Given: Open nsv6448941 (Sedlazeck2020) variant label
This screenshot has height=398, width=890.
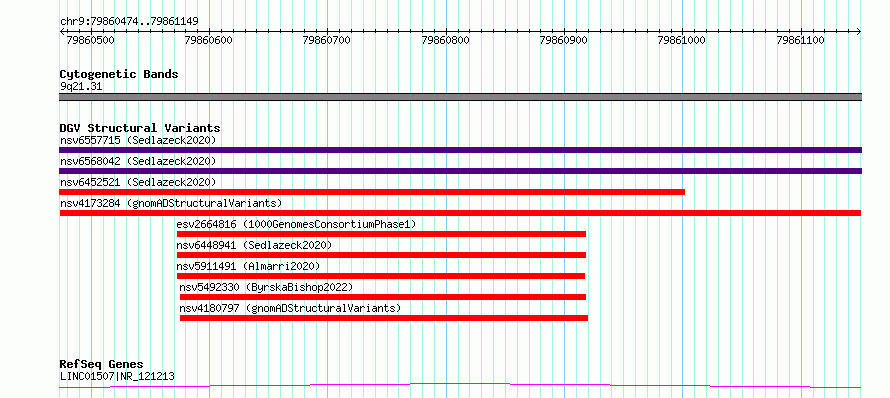Looking at the screenshot, I should coord(254,245).
